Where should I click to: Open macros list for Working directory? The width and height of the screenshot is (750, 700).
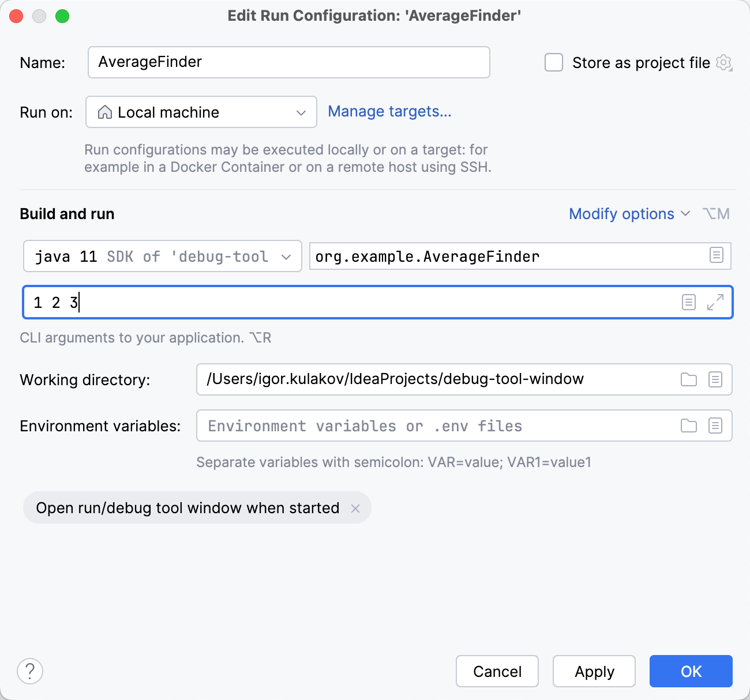pyautogui.click(x=715, y=379)
